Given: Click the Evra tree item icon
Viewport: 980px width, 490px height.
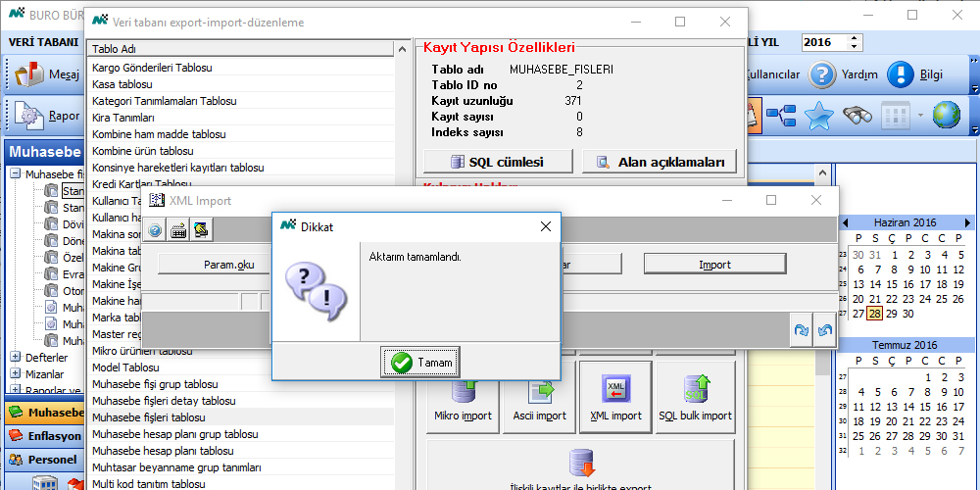Looking at the screenshot, I should click(51, 274).
